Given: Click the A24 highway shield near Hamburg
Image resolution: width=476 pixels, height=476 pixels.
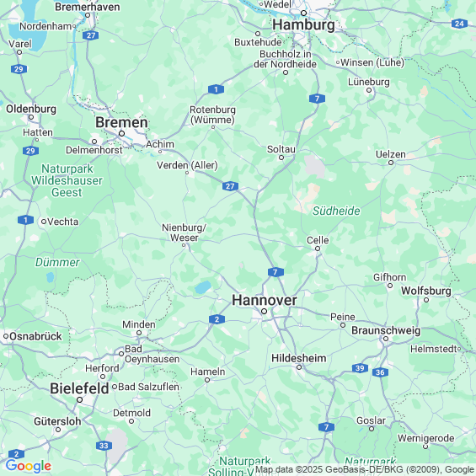Looking at the screenshot, I should [459, 24].
